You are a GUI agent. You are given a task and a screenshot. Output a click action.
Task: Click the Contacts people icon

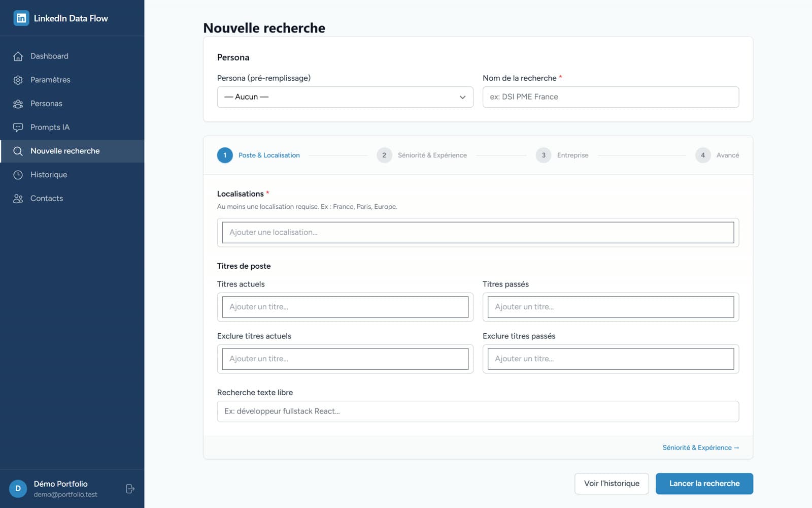[18, 199]
